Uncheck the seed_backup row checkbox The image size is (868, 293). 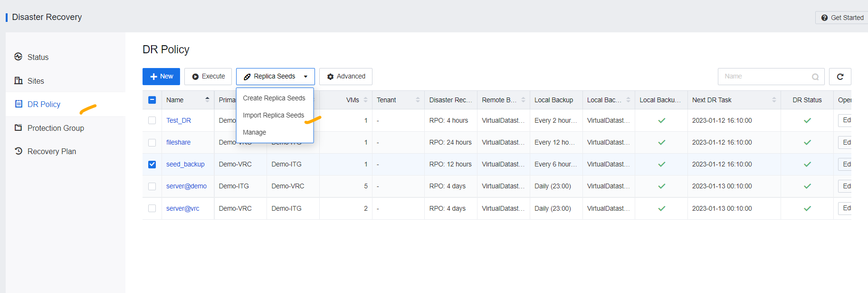(152, 164)
